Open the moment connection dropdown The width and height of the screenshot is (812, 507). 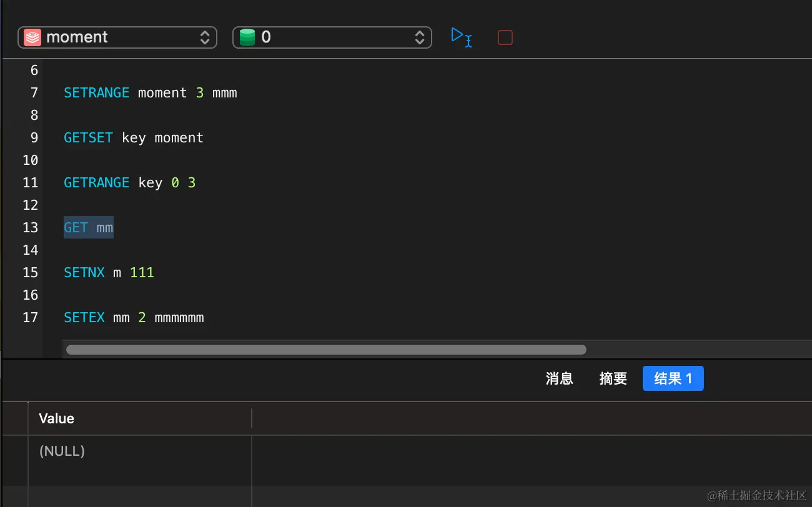[x=117, y=37]
